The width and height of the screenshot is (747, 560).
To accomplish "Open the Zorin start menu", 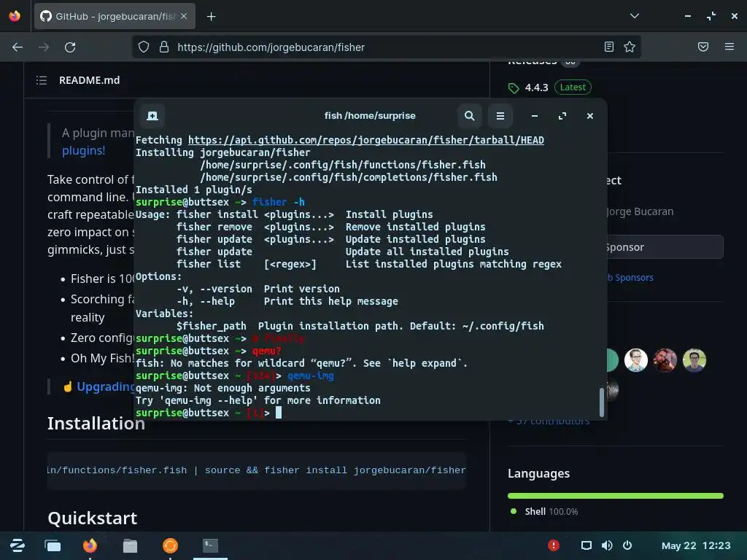I will [x=18, y=545].
